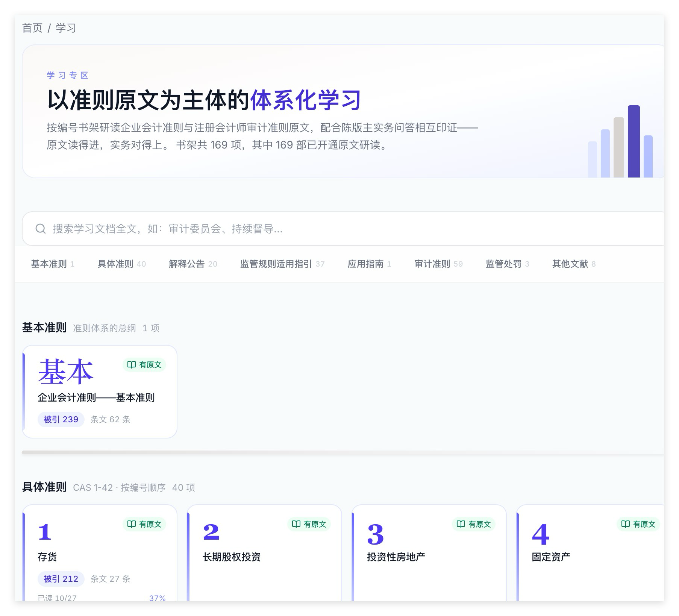The image size is (679, 616).
Task: Click 条文 27 条 text
Action: (x=111, y=579)
